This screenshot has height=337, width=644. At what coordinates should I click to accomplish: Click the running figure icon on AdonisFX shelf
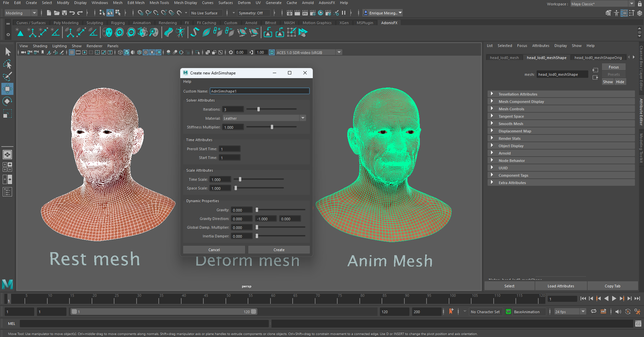click(x=180, y=33)
